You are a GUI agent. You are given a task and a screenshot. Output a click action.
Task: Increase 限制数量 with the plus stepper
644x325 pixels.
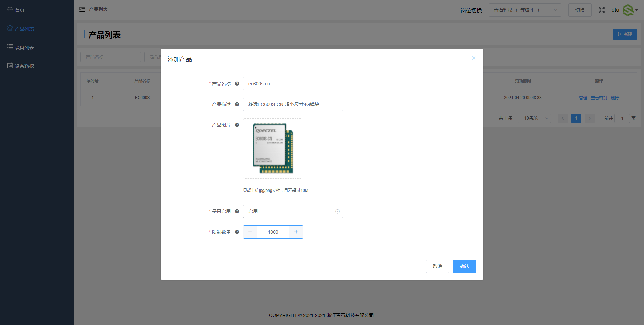point(296,232)
